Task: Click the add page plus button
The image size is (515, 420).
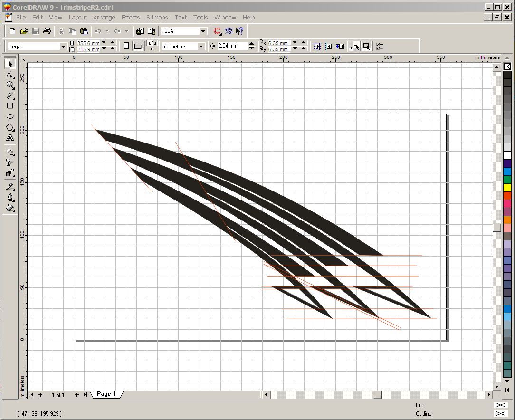Action: click(x=40, y=395)
